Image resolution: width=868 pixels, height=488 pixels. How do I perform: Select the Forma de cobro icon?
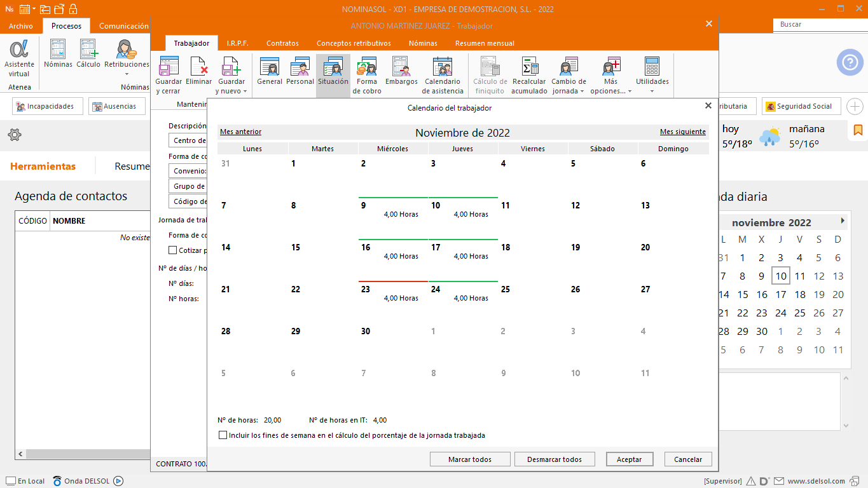(367, 67)
